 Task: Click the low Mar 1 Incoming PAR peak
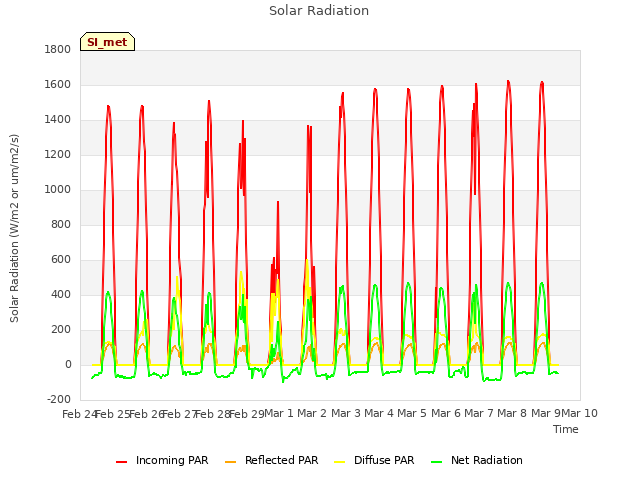pos(278,202)
